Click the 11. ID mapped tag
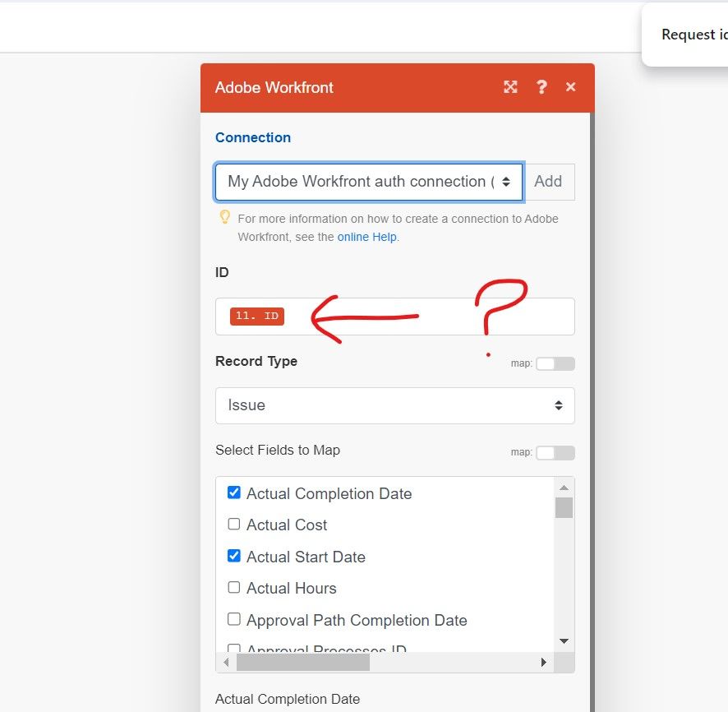This screenshot has height=712, width=728. click(x=257, y=316)
